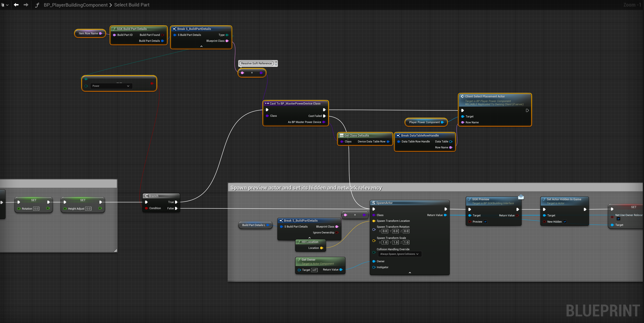
Task: Click the Break DataTableRowHandle struct icon
Action: coord(398,136)
